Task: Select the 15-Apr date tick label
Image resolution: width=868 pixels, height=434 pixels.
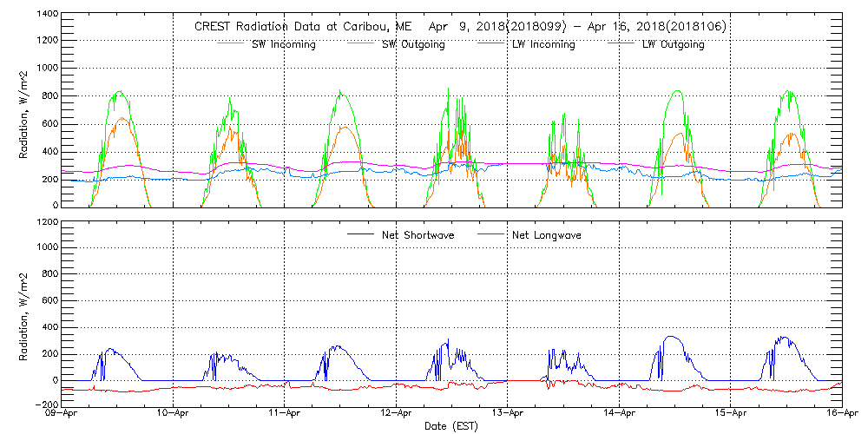Action: (730, 414)
